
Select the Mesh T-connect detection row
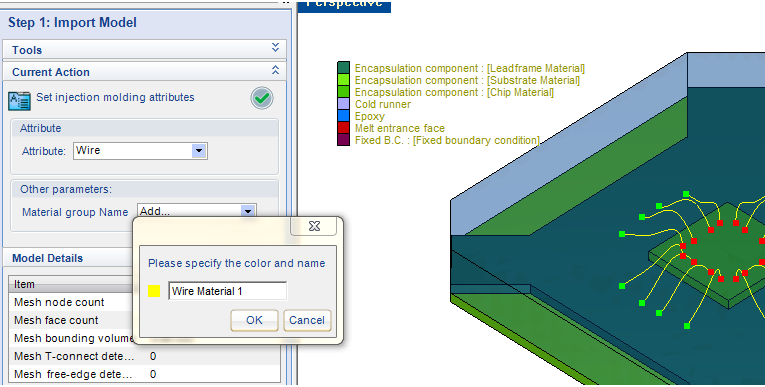[145, 356]
